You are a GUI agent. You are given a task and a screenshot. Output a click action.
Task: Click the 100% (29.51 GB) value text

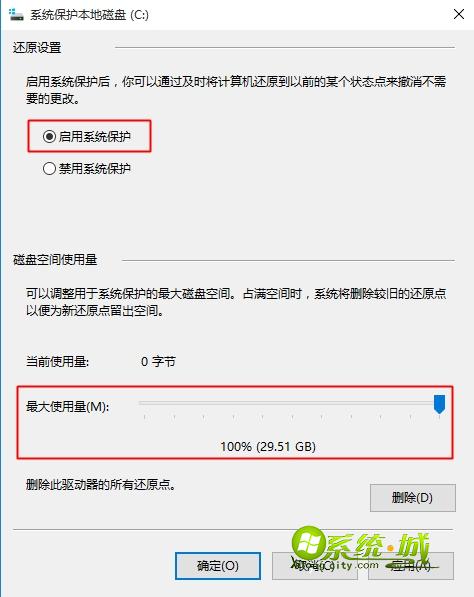pyautogui.click(x=268, y=446)
